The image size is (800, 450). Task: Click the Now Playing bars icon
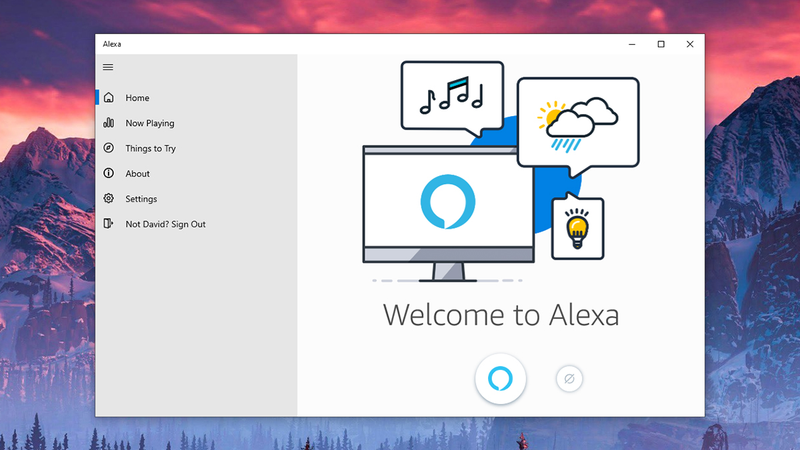click(x=109, y=122)
